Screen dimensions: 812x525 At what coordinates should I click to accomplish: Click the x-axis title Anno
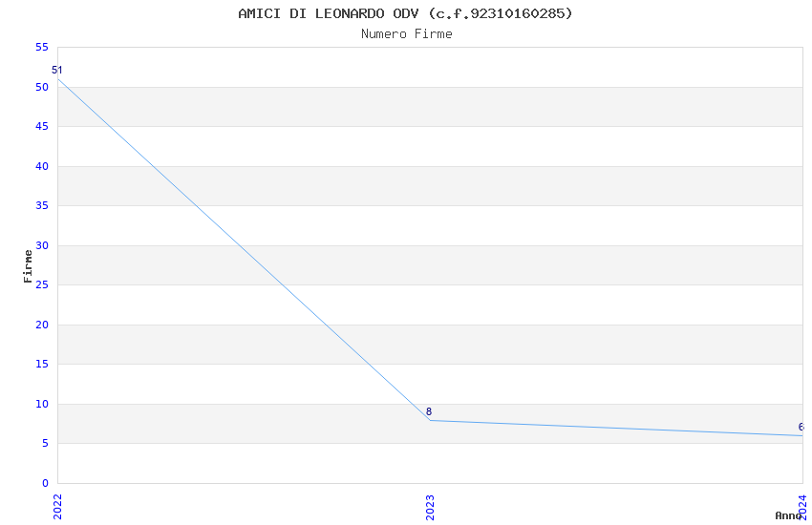pyautogui.click(x=788, y=515)
